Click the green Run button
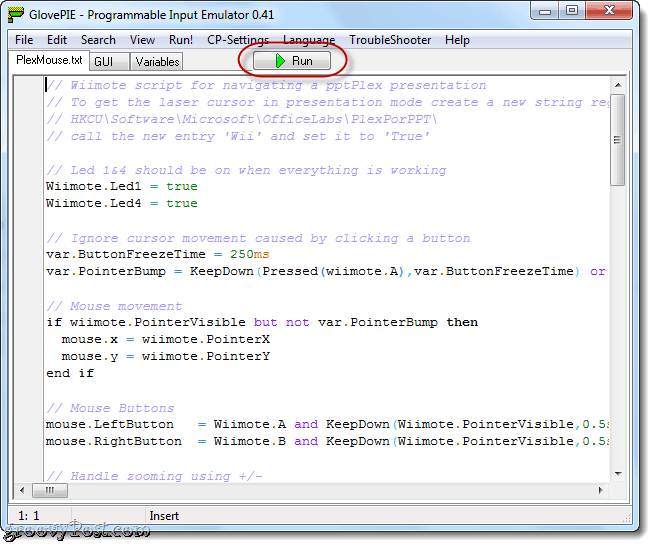This screenshot has height=547, width=655. [292, 61]
